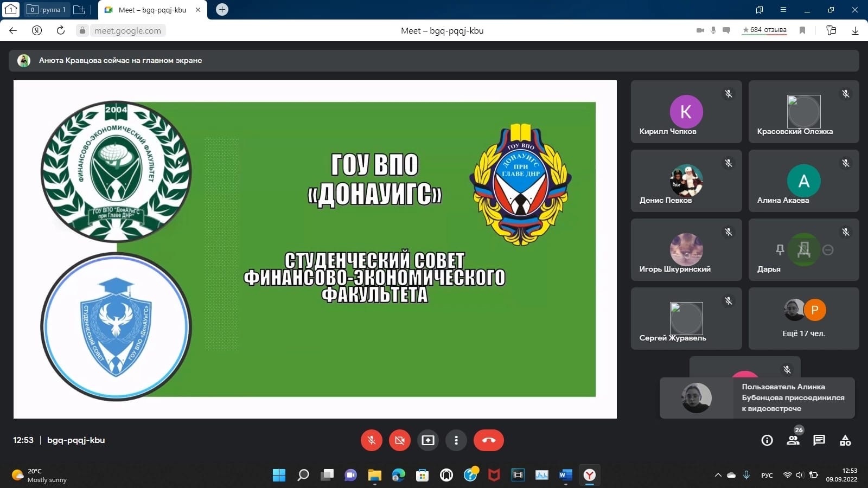Image resolution: width=868 pixels, height=488 pixels.
Task: Create a new tab group
Action: 79,10
